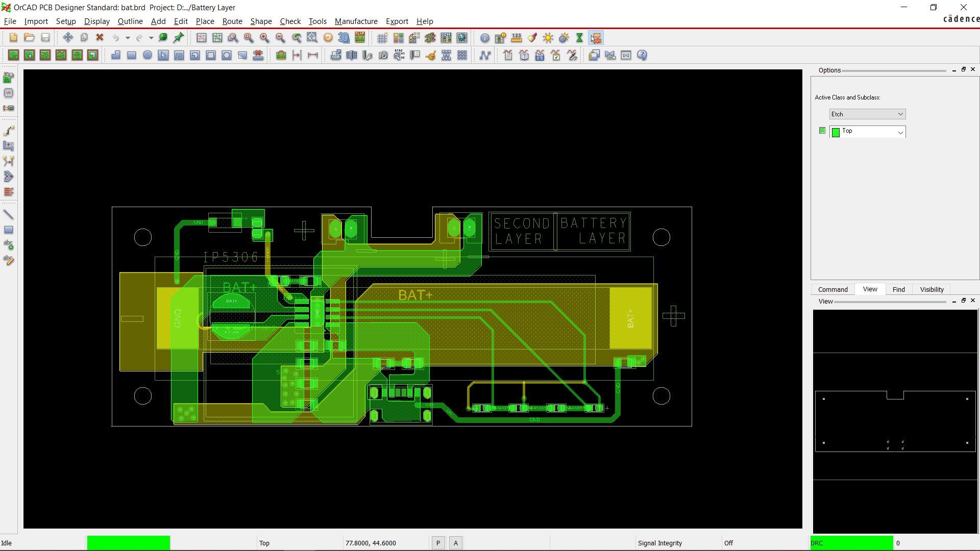The image size is (980, 551).
Task: Select the Add Circle shape tool
Action: (x=148, y=55)
